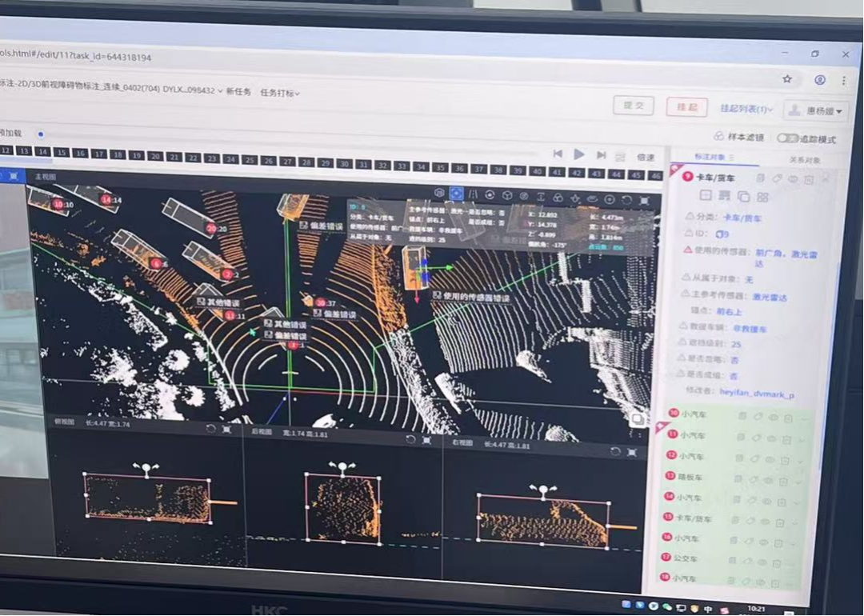864x616 pixels.
Task: Open the user account menu 惠杨媛
Action: tap(816, 110)
